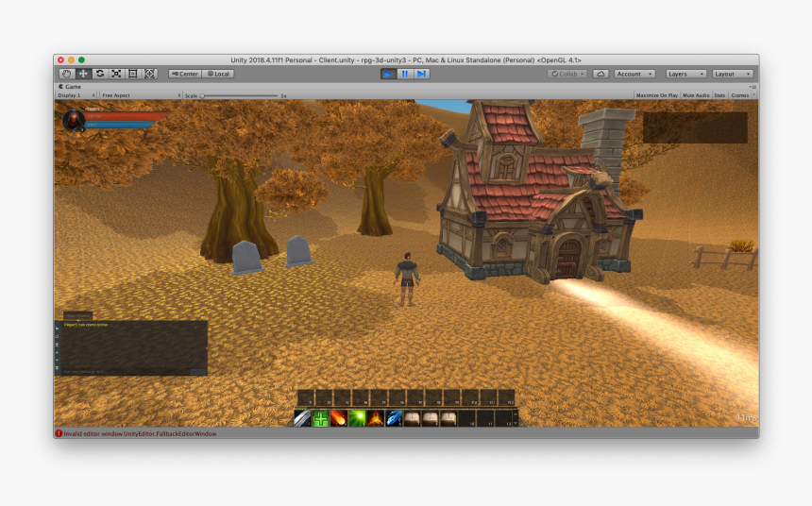Open Game view panel options menu
The height and width of the screenshot is (506, 812).
(753, 87)
